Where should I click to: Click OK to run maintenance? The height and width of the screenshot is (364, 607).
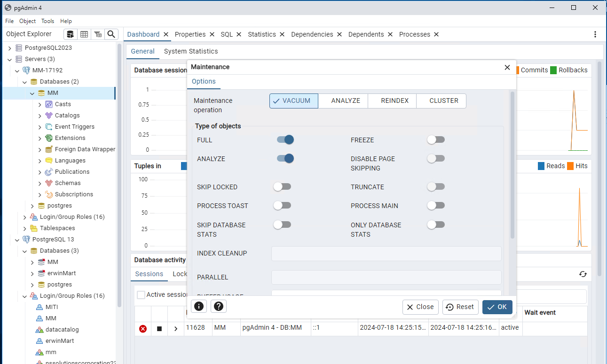497,307
